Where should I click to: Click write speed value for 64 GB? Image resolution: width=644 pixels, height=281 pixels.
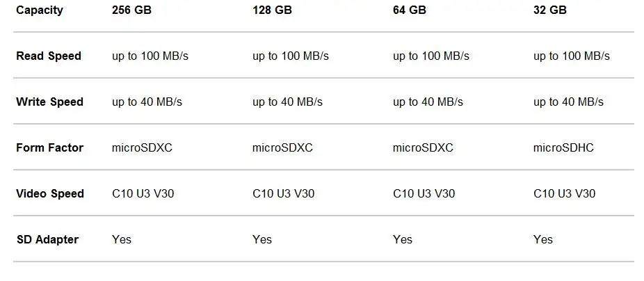click(428, 102)
